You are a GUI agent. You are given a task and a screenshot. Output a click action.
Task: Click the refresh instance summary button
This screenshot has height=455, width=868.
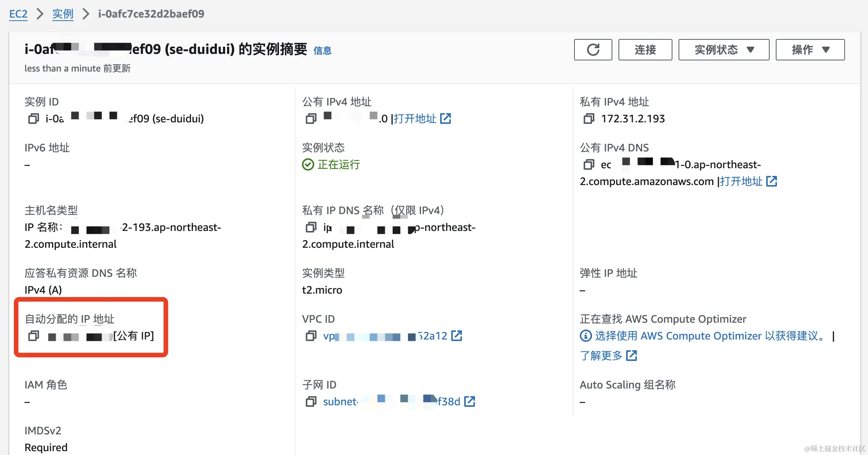pyautogui.click(x=593, y=50)
